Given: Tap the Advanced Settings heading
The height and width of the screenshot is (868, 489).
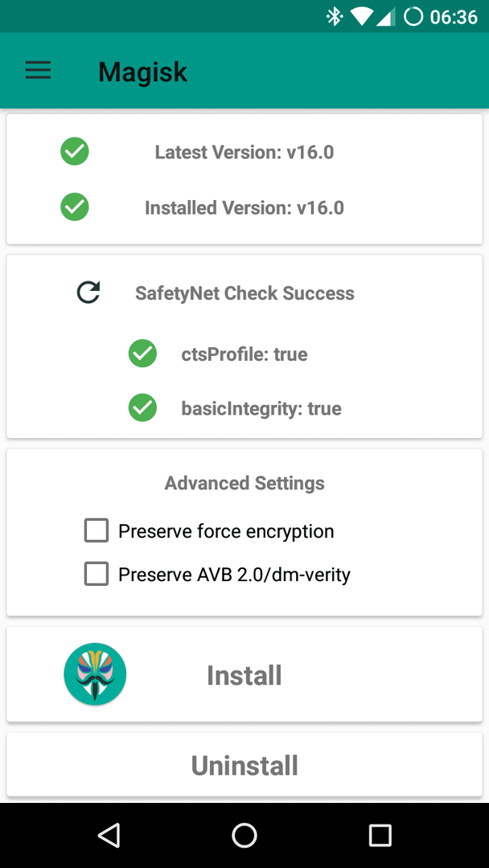Looking at the screenshot, I should pos(244,483).
